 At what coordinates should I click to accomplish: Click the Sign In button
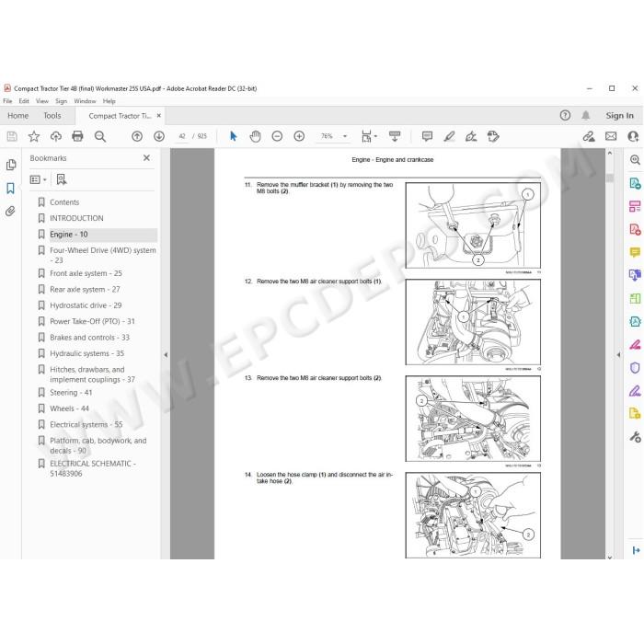tap(619, 116)
